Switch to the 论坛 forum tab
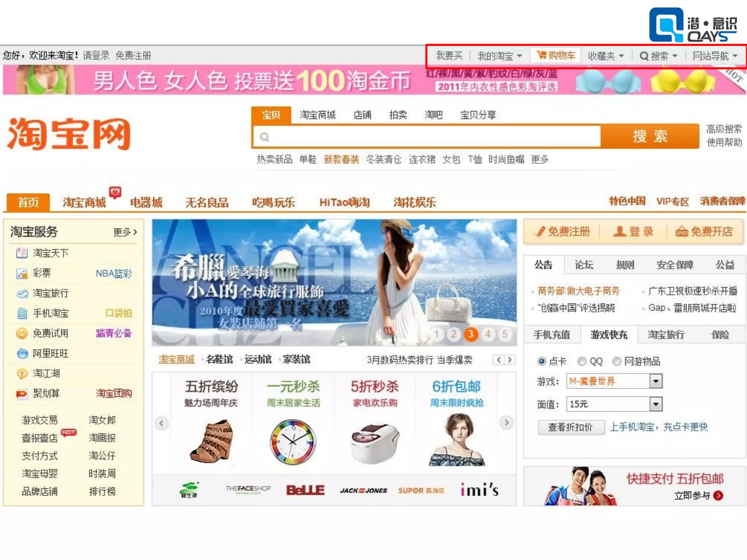Image resolution: width=747 pixels, height=560 pixels. (584, 265)
